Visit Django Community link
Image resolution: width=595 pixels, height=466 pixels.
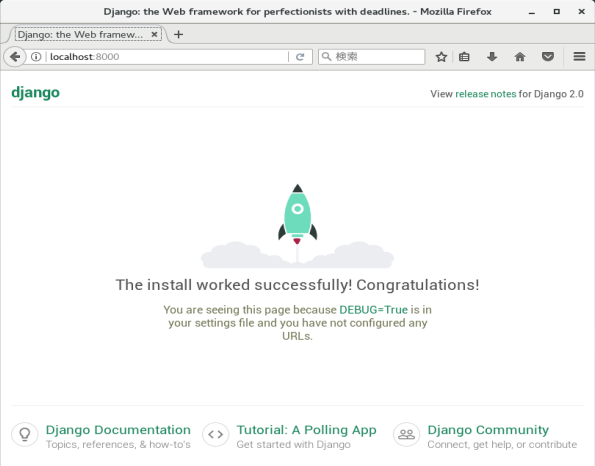(x=488, y=430)
